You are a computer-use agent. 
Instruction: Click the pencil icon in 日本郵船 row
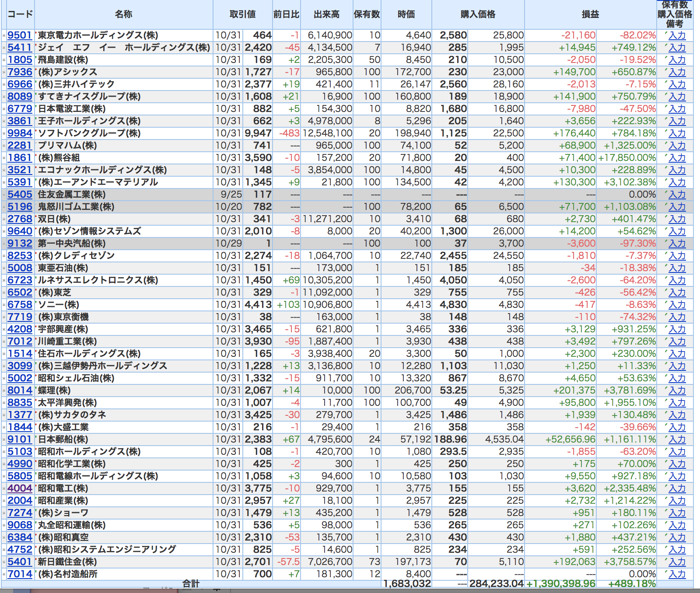tap(665, 437)
